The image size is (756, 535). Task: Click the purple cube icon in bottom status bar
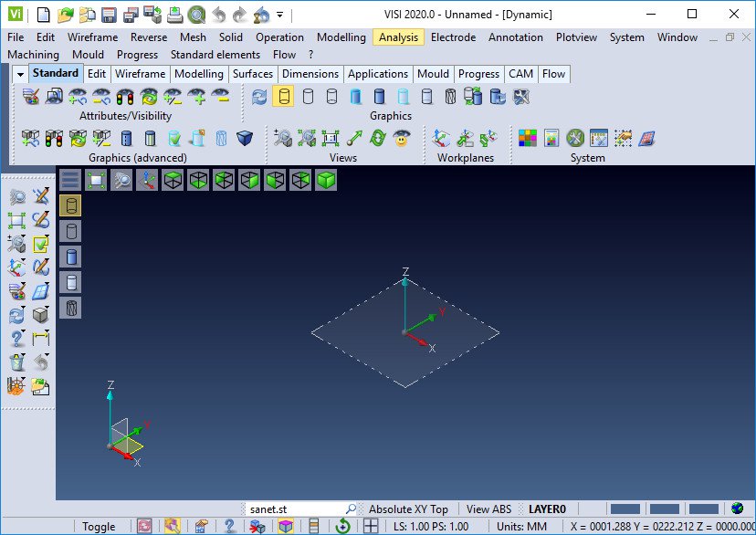[x=286, y=526]
